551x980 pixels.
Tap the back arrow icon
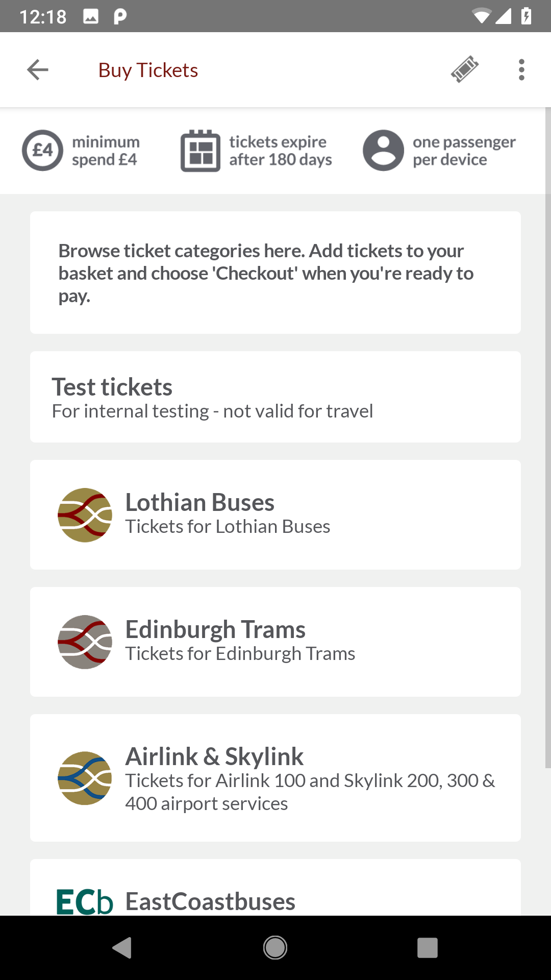pos(38,70)
